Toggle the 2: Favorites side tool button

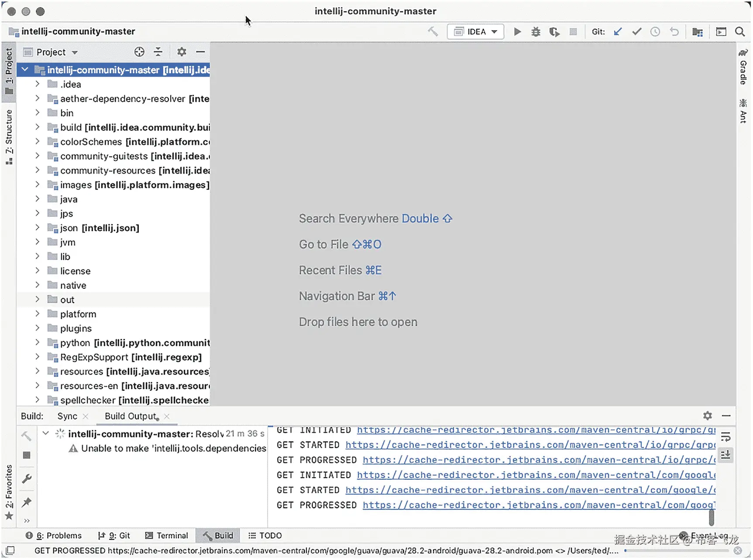[x=9, y=492]
